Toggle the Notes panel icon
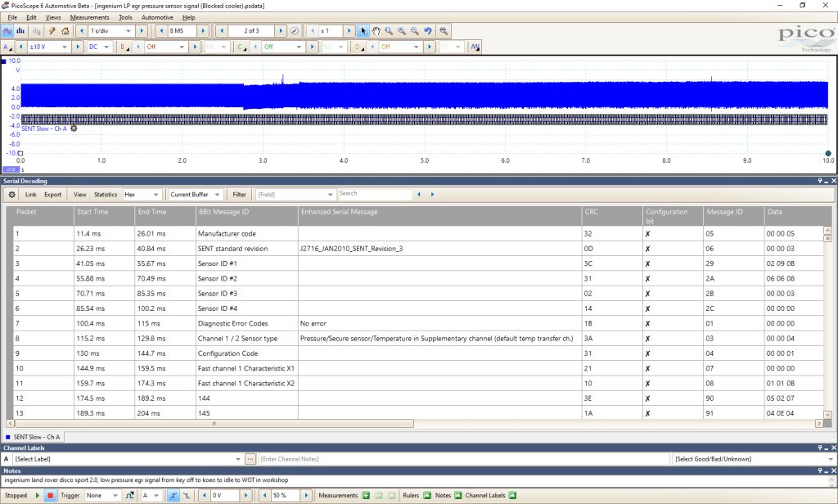Viewport: 838px width, 504px height. (458, 496)
